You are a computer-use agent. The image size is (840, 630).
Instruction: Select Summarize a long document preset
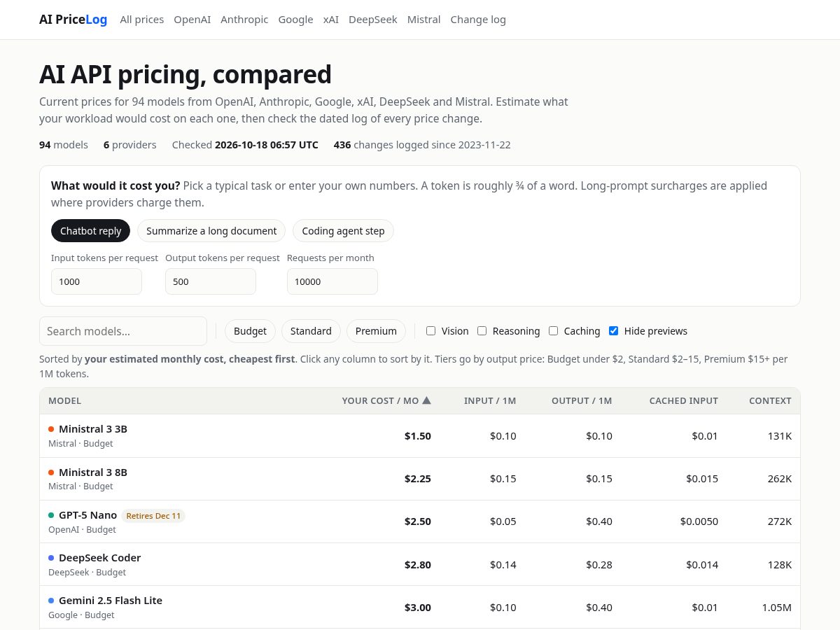click(211, 231)
